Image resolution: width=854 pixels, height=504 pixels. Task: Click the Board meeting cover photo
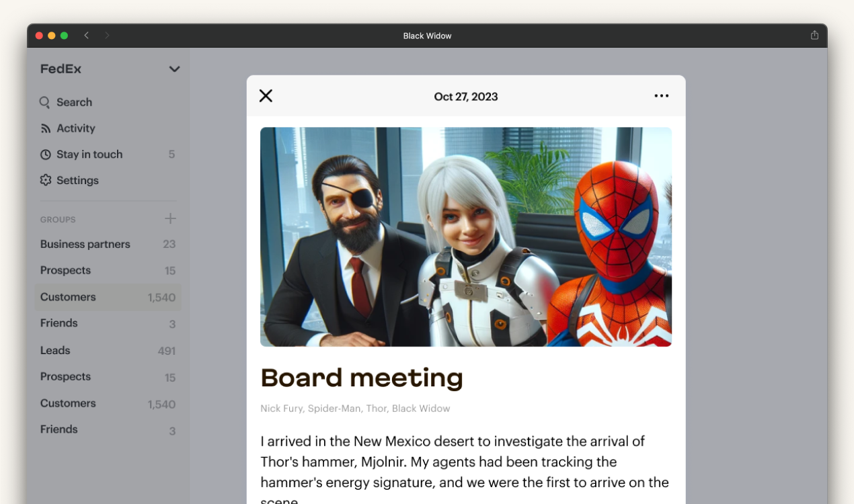tap(466, 237)
